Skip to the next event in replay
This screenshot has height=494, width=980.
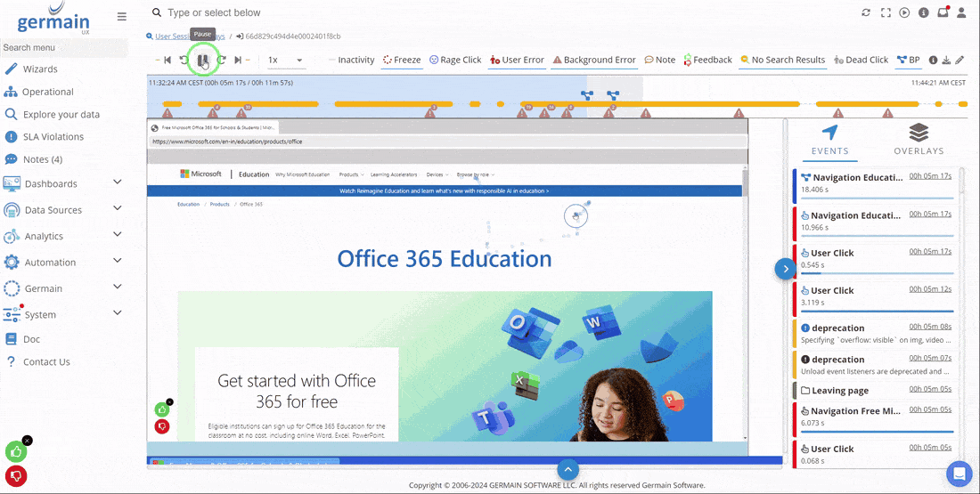click(x=238, y=60)
